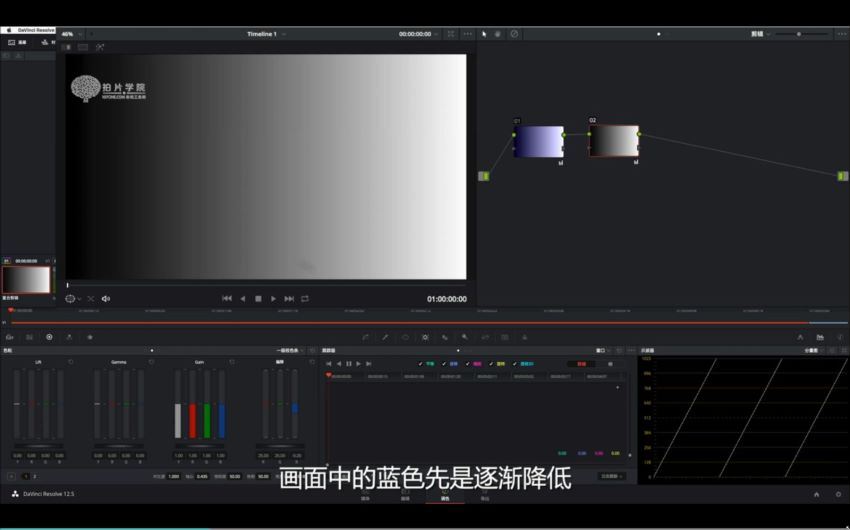Open the tracker interactive mode dropdown

click(611, 476)
